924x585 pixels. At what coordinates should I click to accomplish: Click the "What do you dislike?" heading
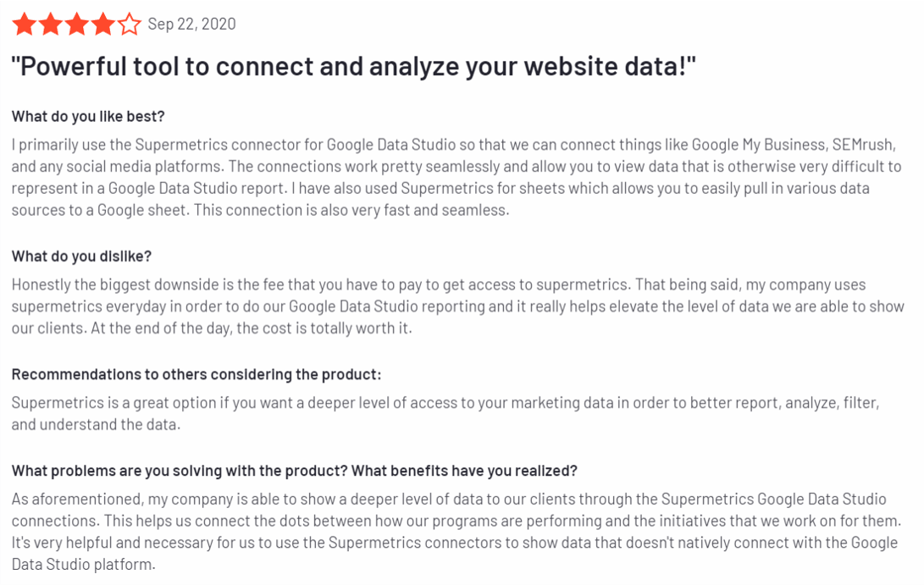coord(81,256)
